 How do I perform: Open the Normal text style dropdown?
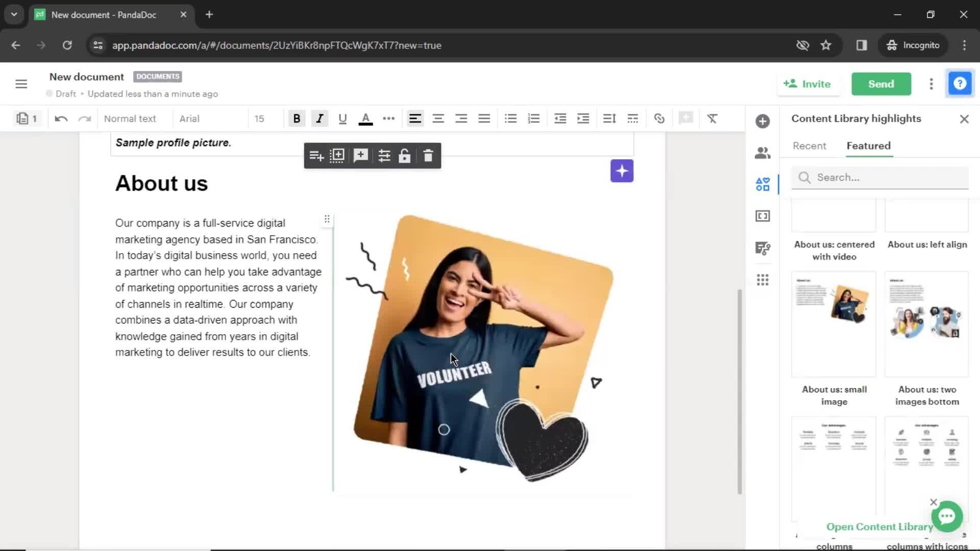click(132, 118)
